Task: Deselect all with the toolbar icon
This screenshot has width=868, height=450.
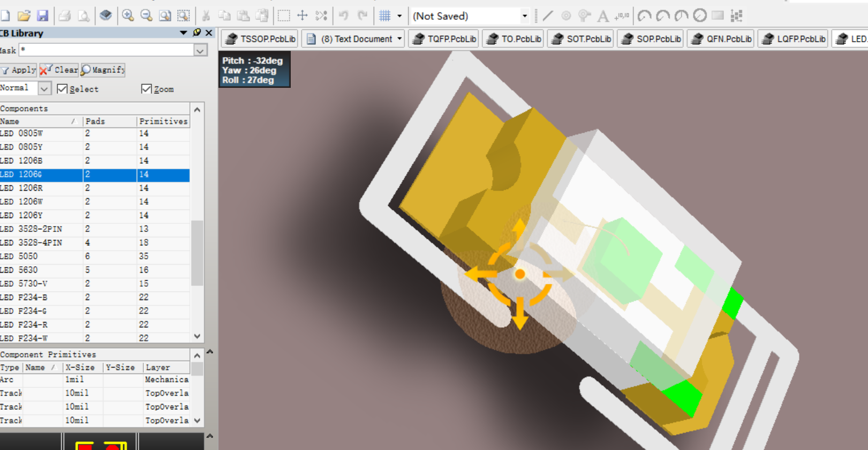Action: point(321,16)
